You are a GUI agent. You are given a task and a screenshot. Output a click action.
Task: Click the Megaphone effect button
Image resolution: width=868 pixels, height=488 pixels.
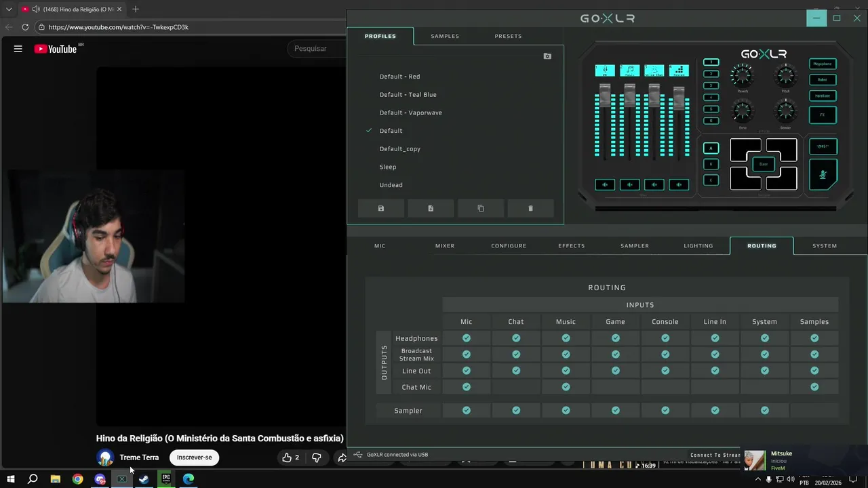click(823, 64)
